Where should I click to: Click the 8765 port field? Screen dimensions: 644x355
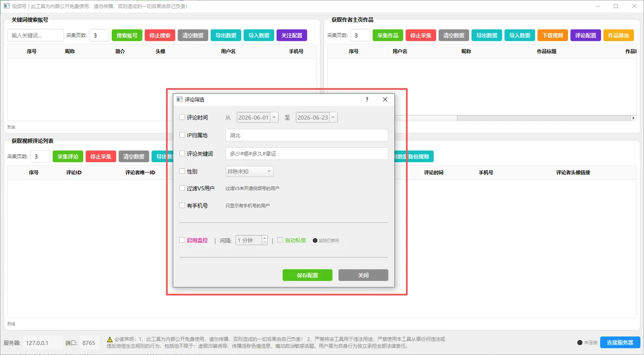89,343
